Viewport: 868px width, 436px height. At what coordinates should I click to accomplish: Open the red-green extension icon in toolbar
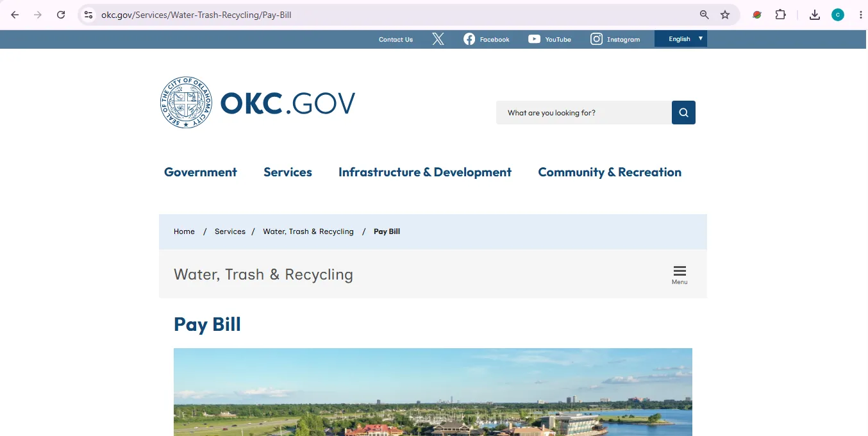coord(757,15)
